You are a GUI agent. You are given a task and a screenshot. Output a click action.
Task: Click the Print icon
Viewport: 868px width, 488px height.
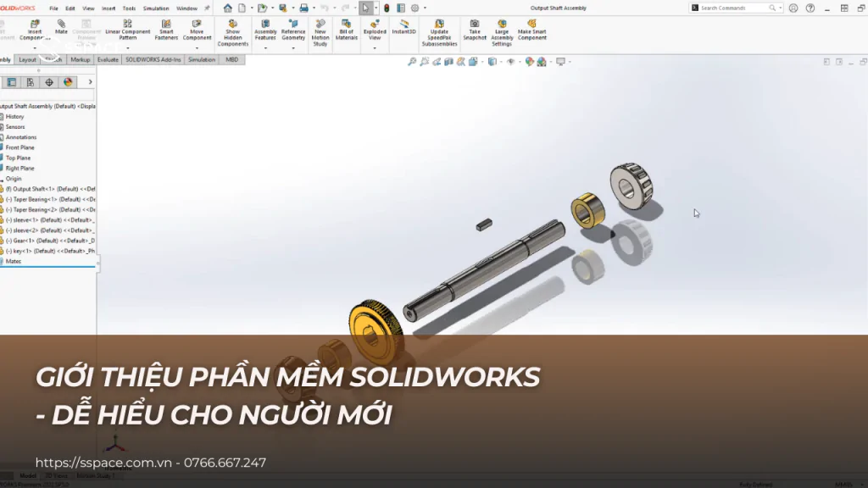click(304, 8)
